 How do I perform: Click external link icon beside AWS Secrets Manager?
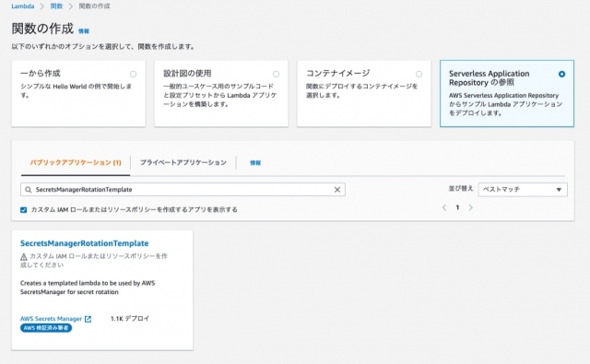88,319
